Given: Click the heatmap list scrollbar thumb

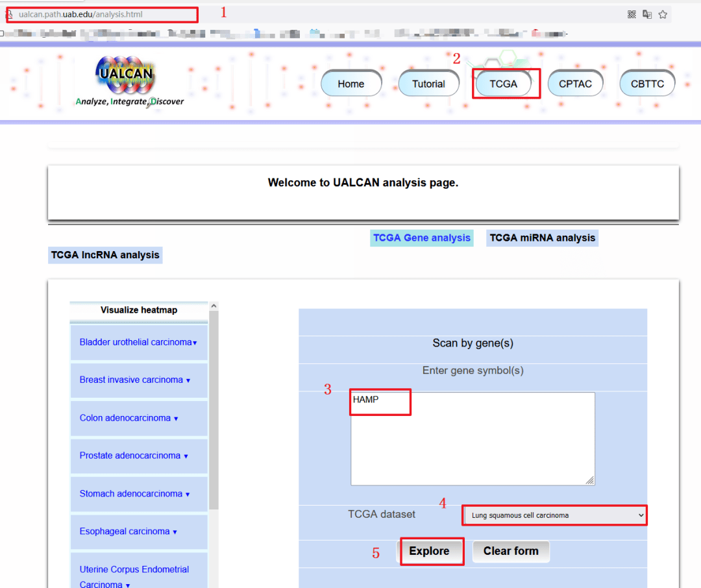Looking at the screenshot, I should 214,410.
